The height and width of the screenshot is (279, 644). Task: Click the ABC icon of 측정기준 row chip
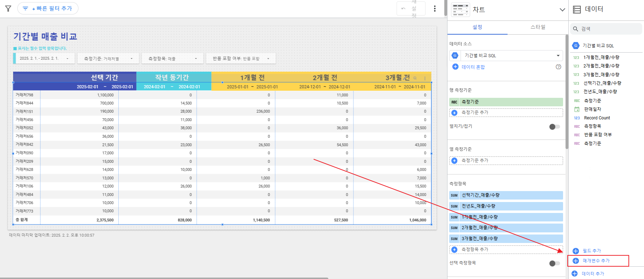(x=454, y=102)
